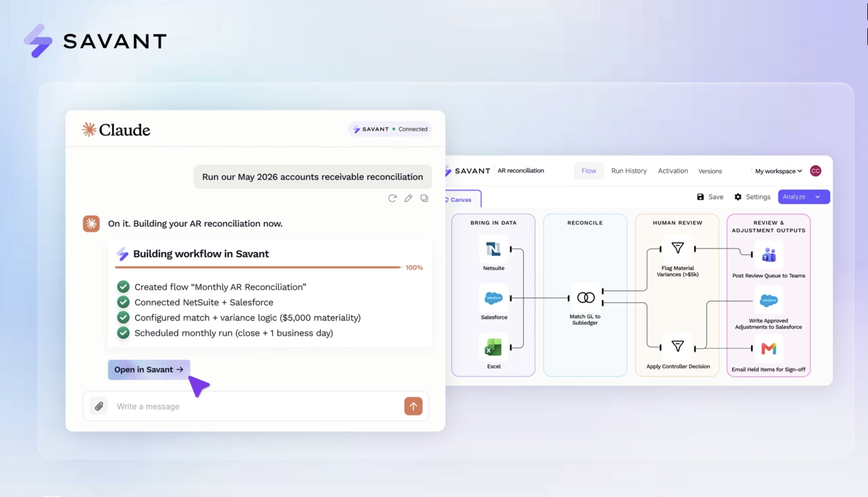Expand the My workspace dropdown
The image size is (868, 497).
[x=778, y=171]
